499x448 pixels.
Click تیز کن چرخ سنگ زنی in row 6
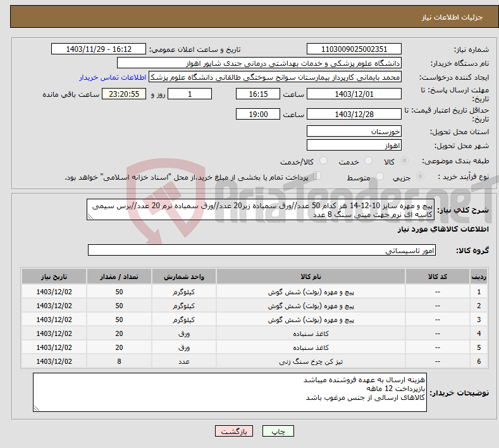pyautogui.click(x=311, y=362)
